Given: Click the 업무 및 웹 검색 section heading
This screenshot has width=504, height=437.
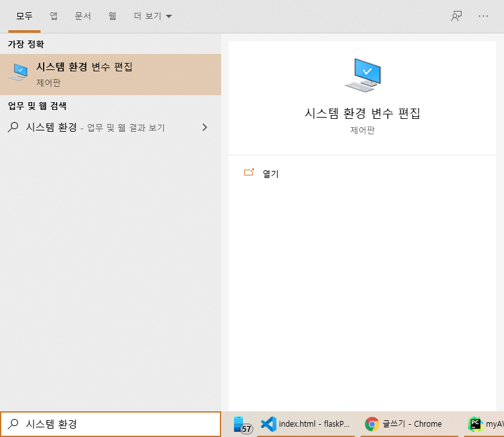Looking at the screenshot, I should coord(37,105).
